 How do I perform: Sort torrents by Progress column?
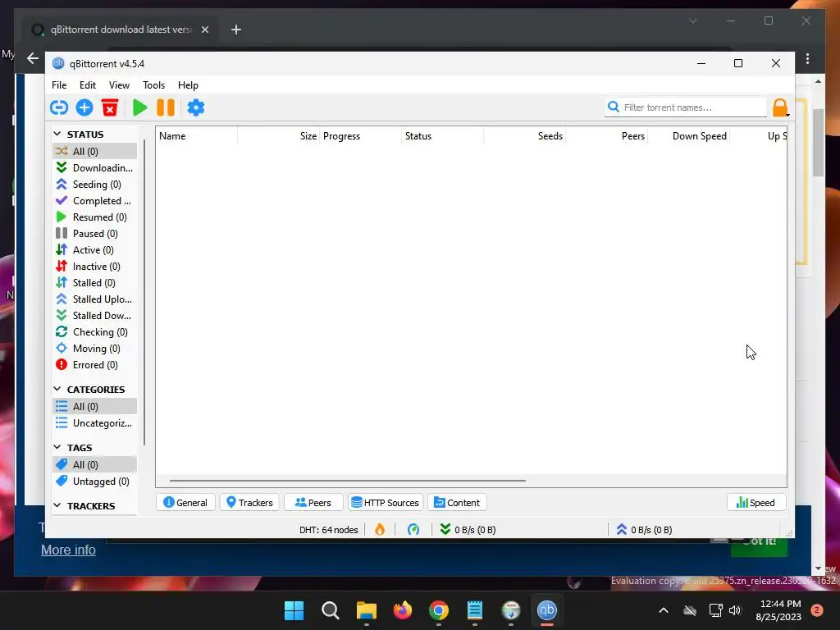361,136
